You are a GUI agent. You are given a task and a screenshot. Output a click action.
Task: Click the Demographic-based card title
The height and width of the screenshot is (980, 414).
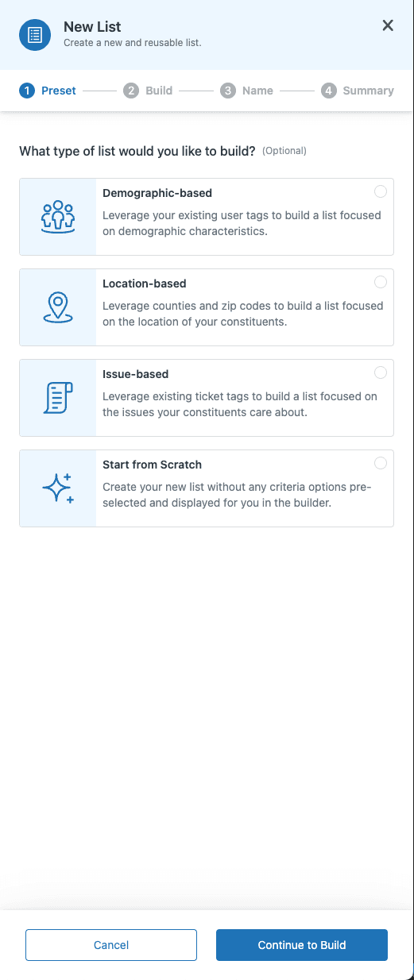pos(157,193)
